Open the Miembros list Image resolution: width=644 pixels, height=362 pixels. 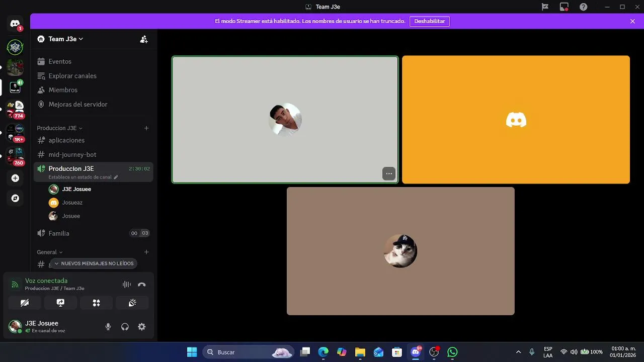(x=94, y=90)
